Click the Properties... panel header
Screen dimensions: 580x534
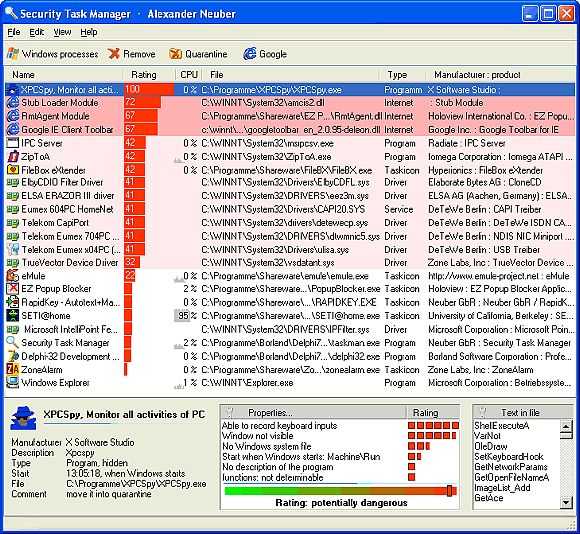(313, 413)
